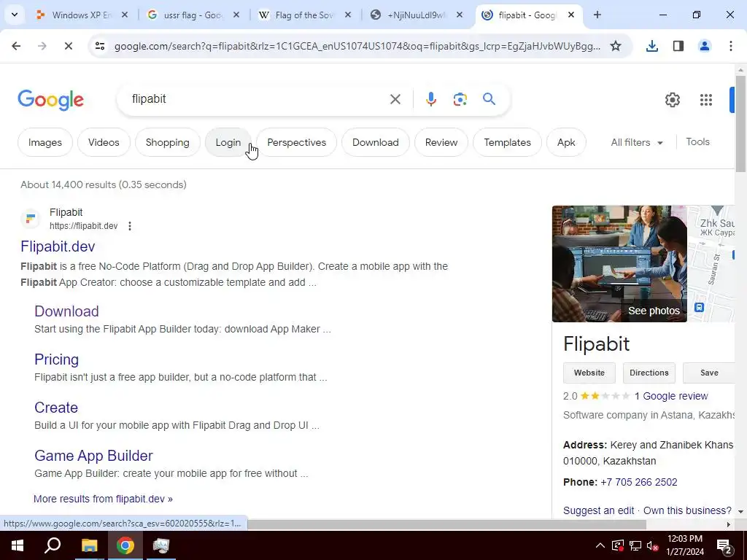Select the Apk filter chip
The image size is (747, 560).
566,142
